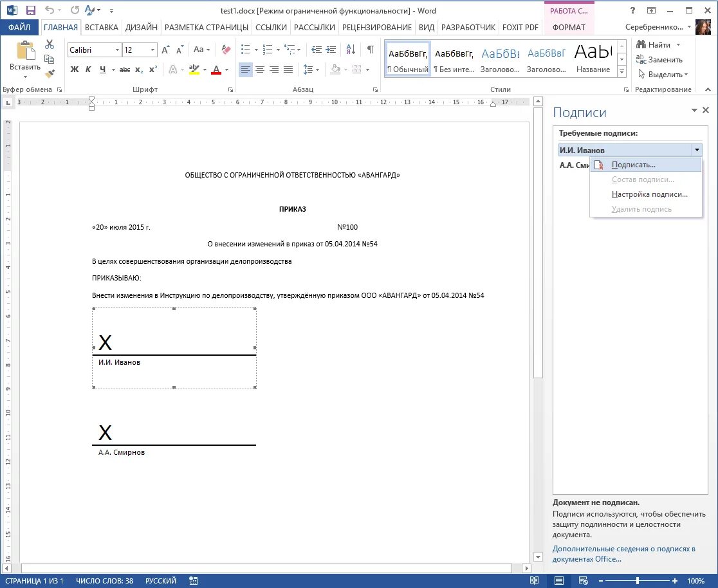Choose Настройка подписи... from the menu
This screenshot has width=718, height=588.
pyautogui.click(x=646, y=194)
